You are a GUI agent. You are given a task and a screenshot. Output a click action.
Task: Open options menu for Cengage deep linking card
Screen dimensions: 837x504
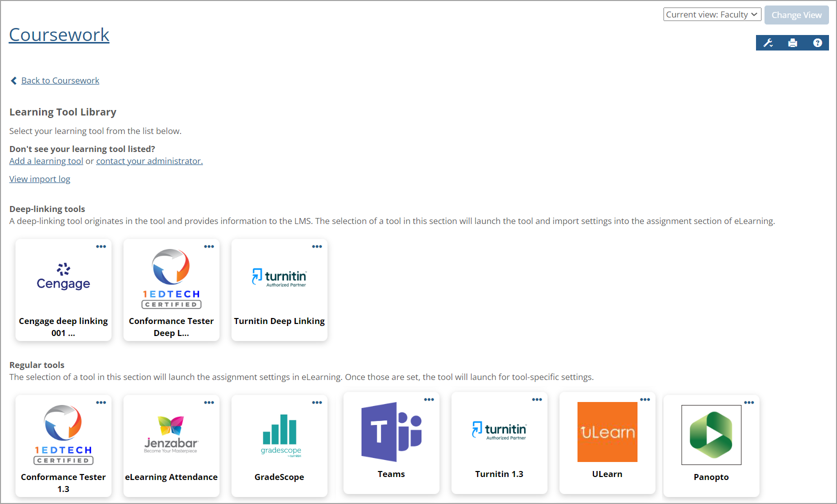pos(101,246)
